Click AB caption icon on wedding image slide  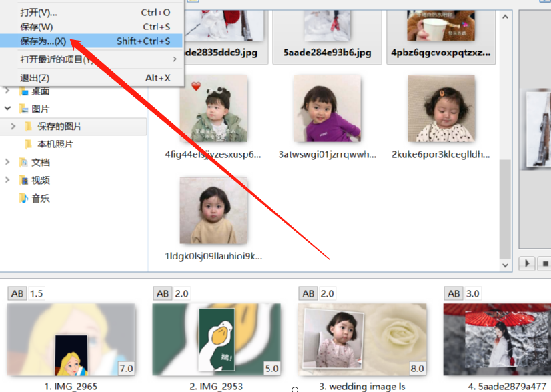[308, 294]
